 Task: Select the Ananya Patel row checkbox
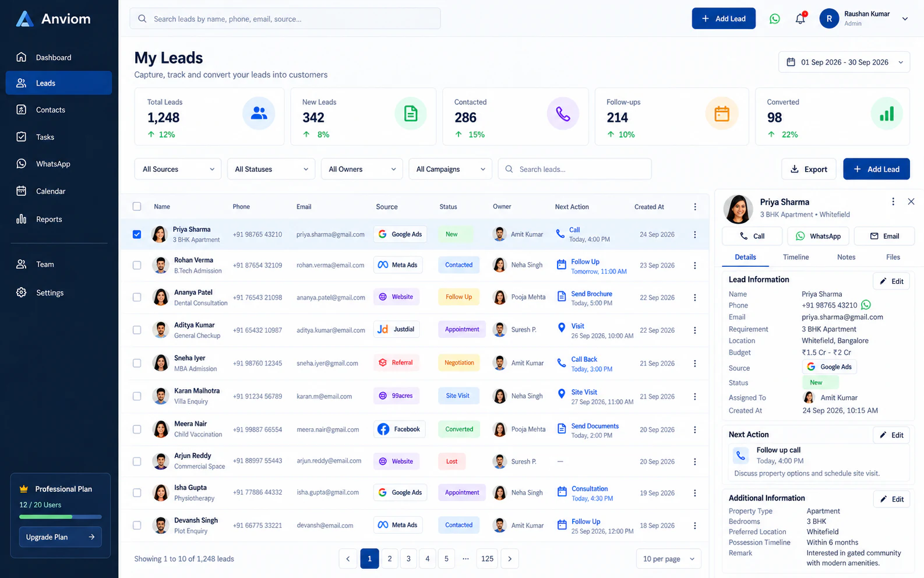coord(137,297)
